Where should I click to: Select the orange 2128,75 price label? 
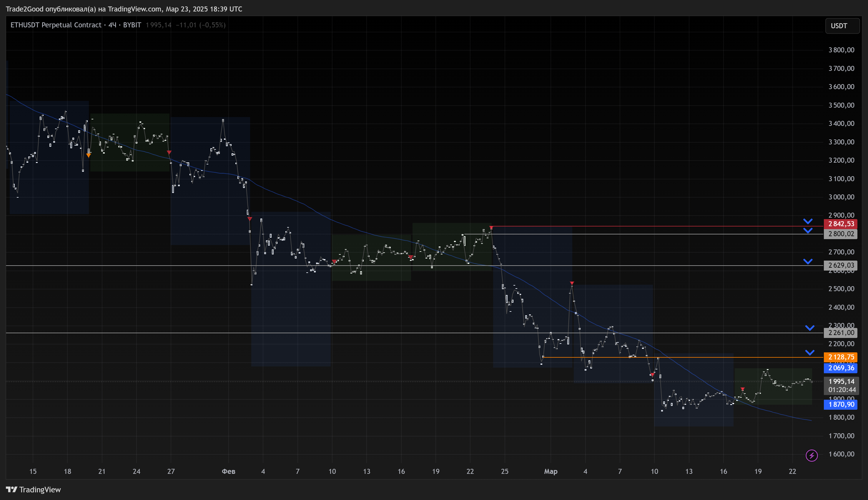click(x=841, y=357)
